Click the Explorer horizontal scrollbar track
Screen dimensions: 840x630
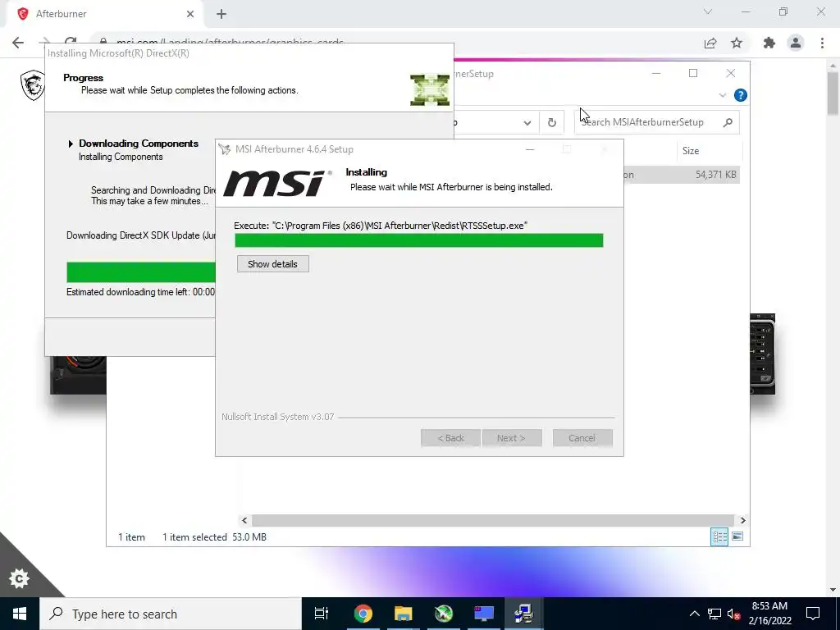pyautogui.click(x=493, y=520)
